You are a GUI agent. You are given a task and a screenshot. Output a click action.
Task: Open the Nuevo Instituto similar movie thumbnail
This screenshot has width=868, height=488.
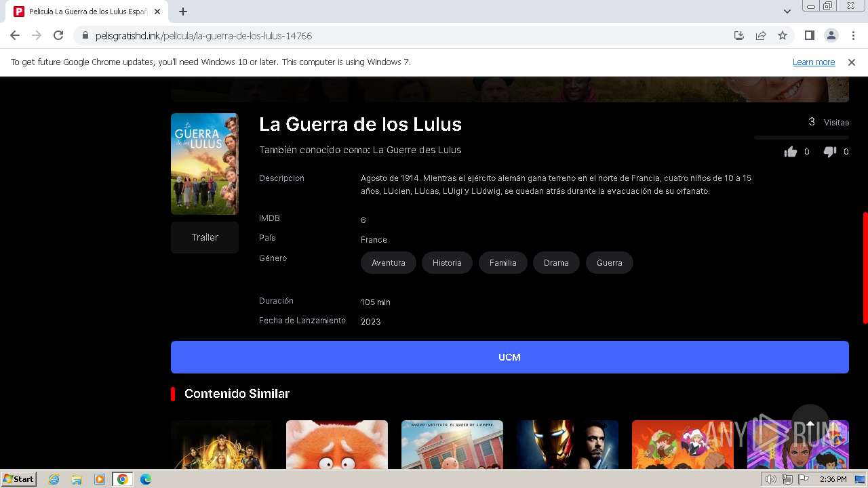tap(452, 445)
